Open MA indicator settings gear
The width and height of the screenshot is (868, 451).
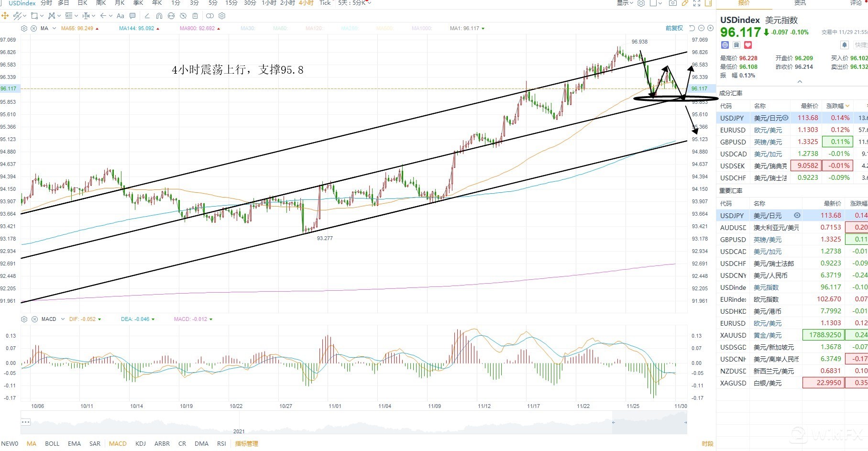(24, 28)
